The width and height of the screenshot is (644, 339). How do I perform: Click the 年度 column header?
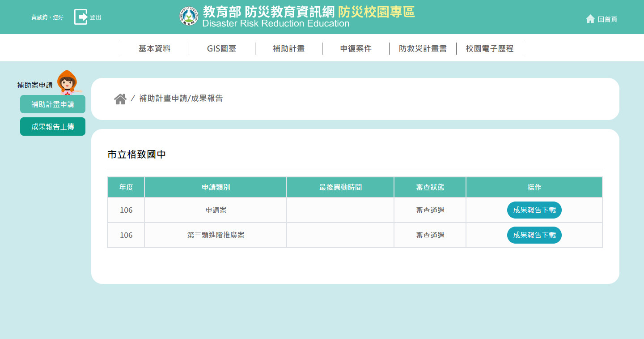[126, 187]
